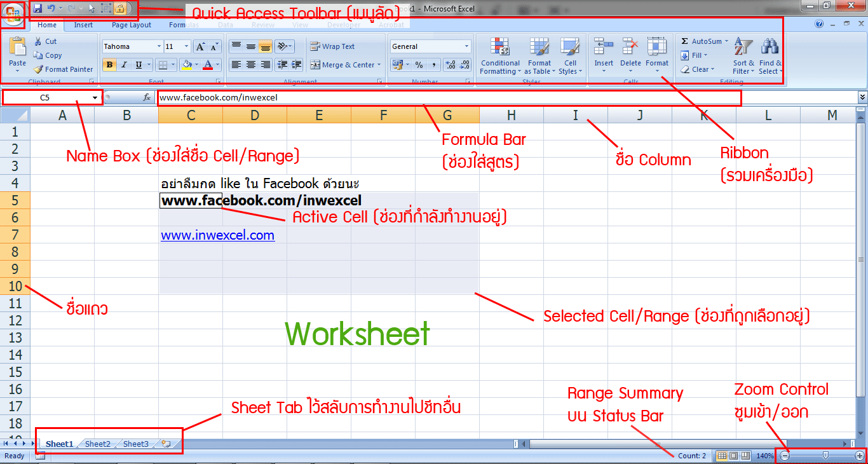
Task: Follow the www.inwexcel.com hyperlink
Action: click(217, 235)
